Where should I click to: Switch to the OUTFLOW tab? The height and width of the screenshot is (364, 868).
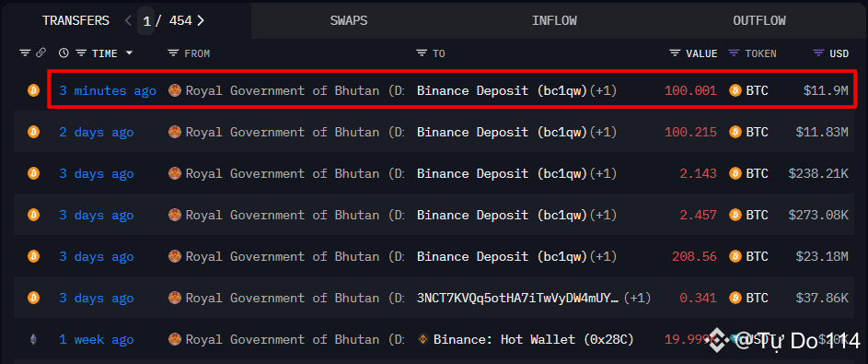coord(759,20)
